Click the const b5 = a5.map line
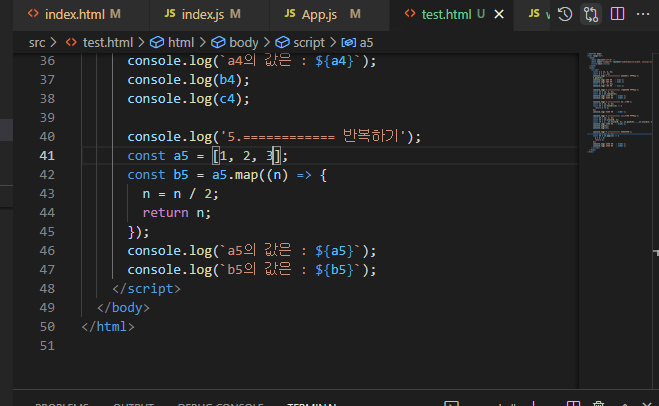Viewport: 659px width, 406px height. (x=227, y=175)
